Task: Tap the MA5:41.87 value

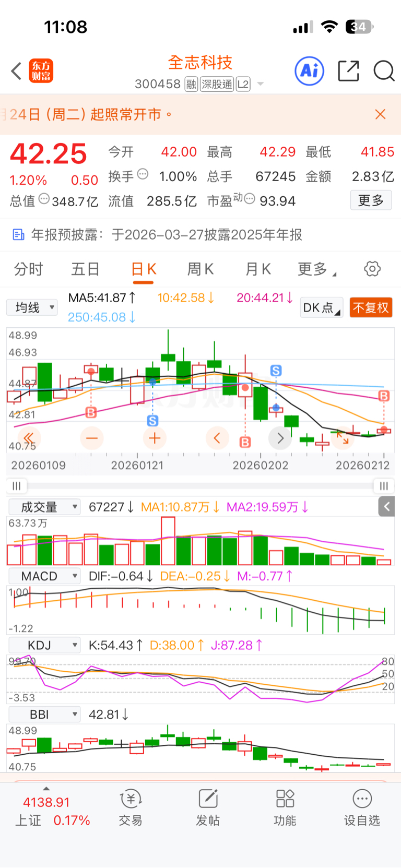Action: (102, 298)
